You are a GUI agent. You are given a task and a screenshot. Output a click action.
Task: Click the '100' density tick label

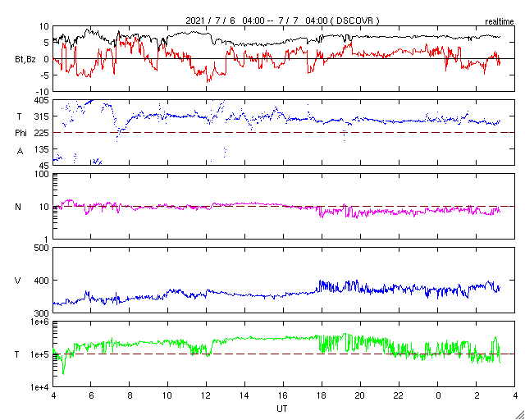coord(42,174)
